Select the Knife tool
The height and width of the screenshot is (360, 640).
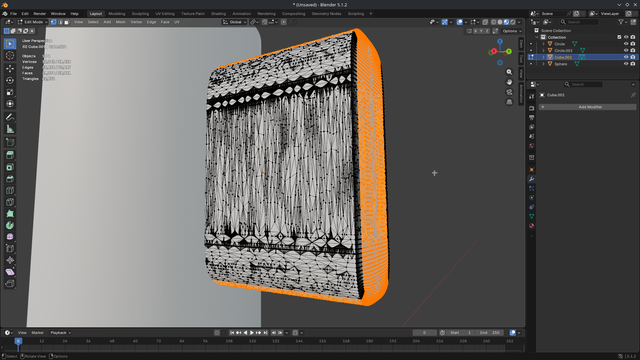[10, 202]
